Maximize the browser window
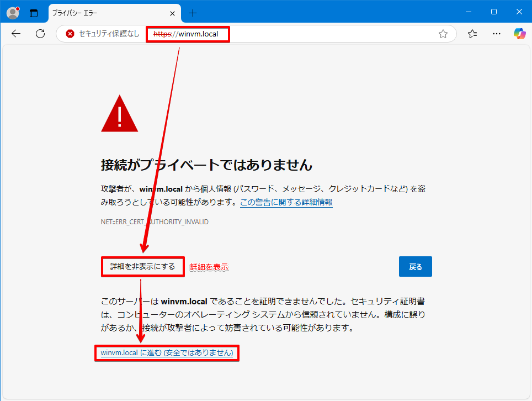The height and width of the screenshot is (401, 532). tap(494, 12)
